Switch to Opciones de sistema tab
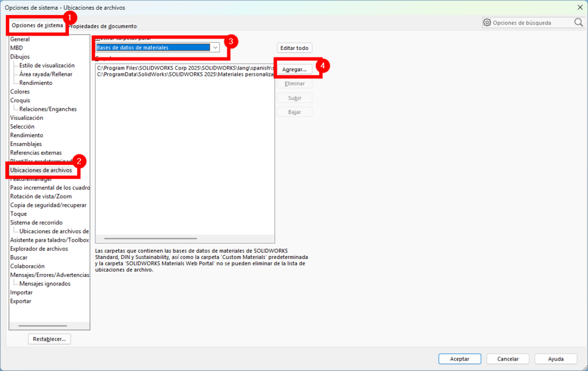 pyautogui.click(x=37, y=26)
